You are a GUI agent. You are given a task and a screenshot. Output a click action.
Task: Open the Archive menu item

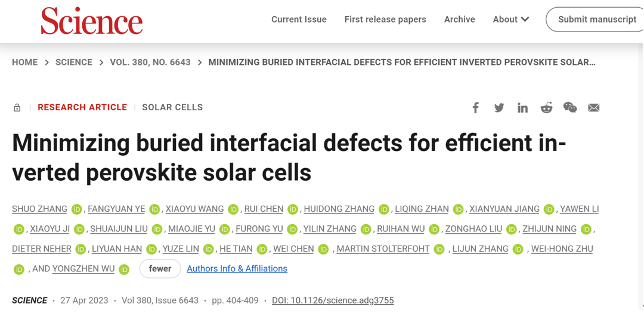point(460,19)
